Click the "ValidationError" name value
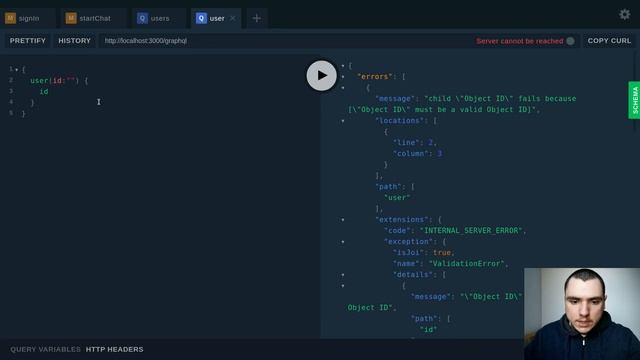 click(x=467, y=264)
